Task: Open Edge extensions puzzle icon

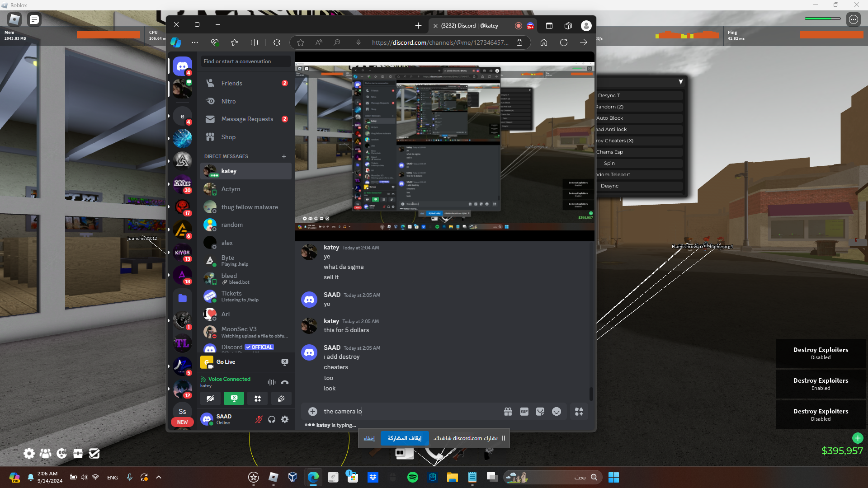Action: click(x=277, y=42)
